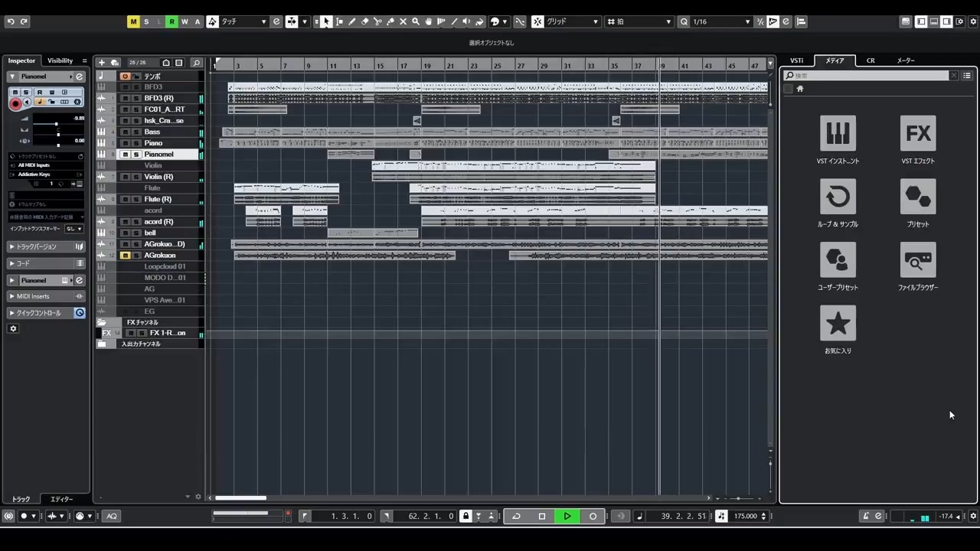Mute the AGrokuon track
The height and width of the screenshot is (551, 980).
tap(125, 256)
